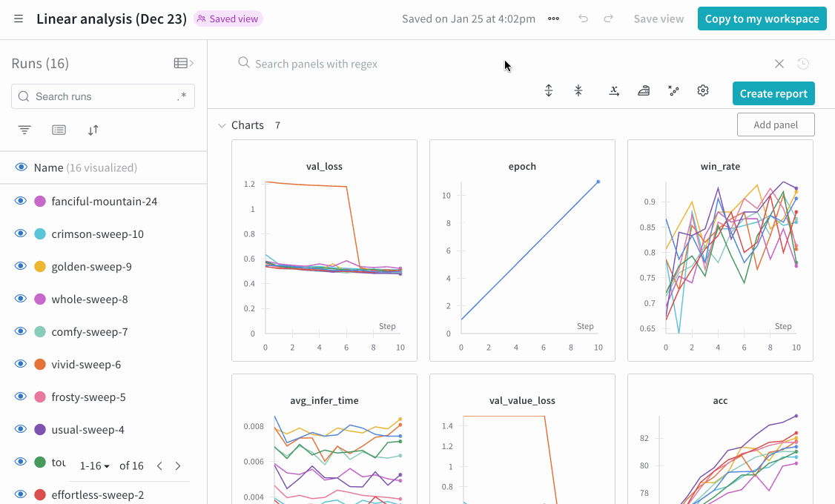Toggle visibility of golden-sweep-9

tap(21, 267)
